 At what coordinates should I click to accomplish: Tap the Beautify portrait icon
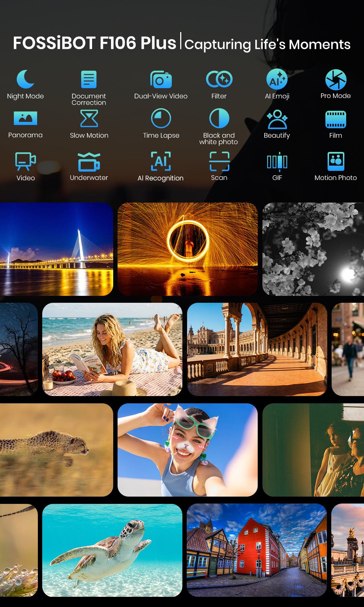tap(277, 119)
